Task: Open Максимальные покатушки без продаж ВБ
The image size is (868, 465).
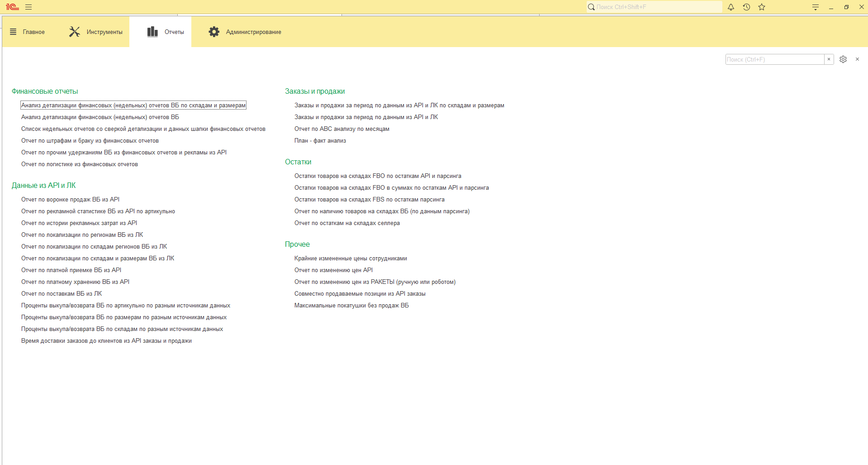Action: tap(352, 305)
